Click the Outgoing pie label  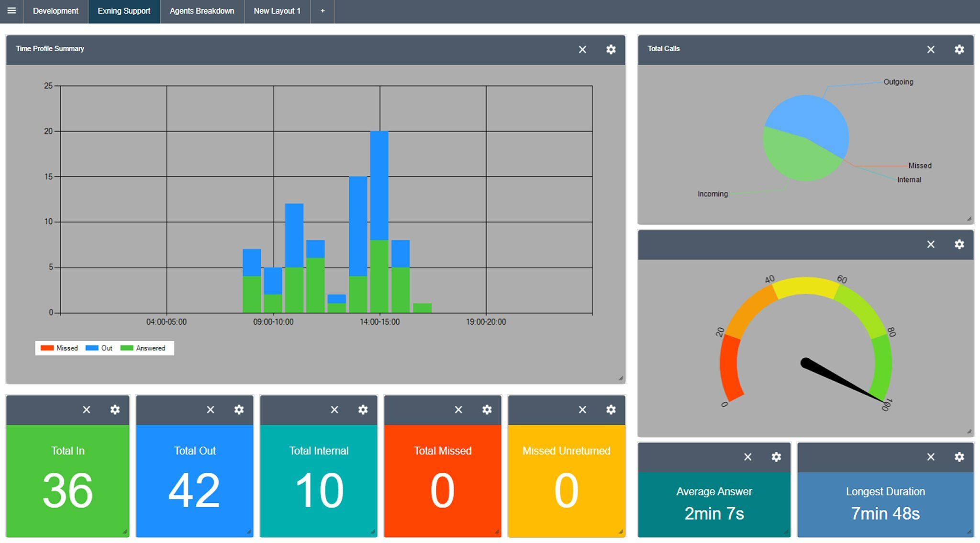click(x=898, y=82)
